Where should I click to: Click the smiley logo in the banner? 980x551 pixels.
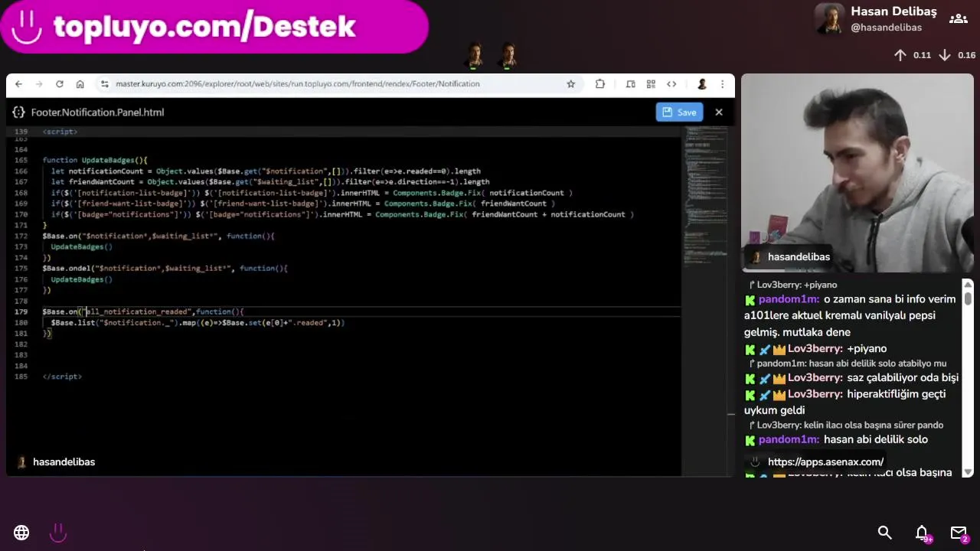pos(27,27)
